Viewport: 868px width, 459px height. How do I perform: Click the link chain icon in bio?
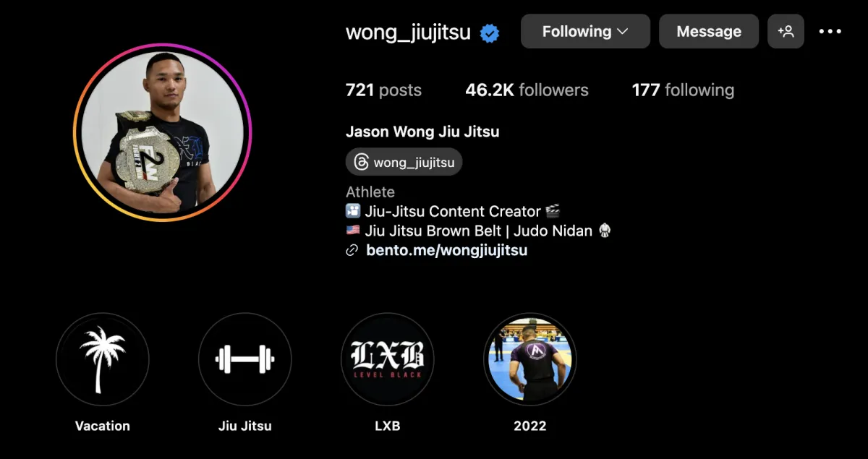352,251
